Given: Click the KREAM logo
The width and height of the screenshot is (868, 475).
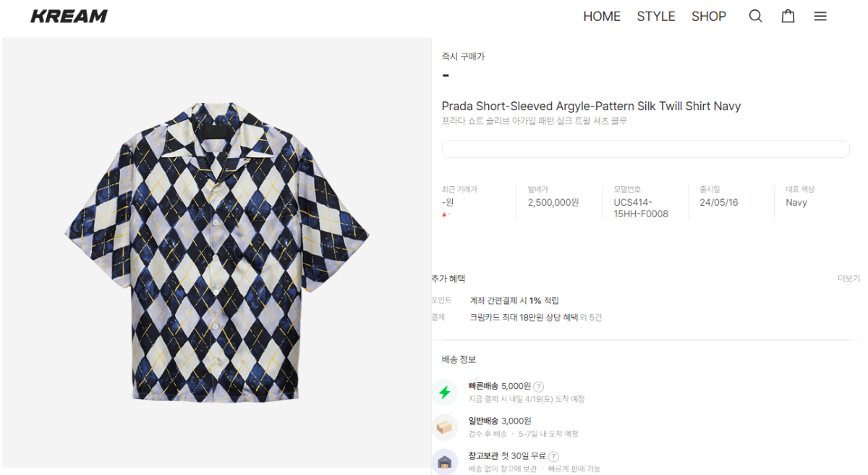Looking at the screenshot, I should click(69, 16).
